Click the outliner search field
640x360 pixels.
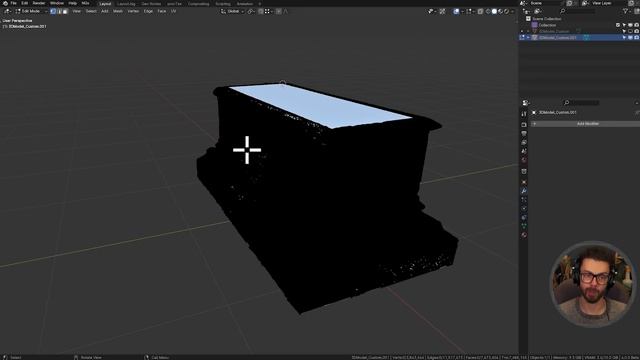pos(578,11)
